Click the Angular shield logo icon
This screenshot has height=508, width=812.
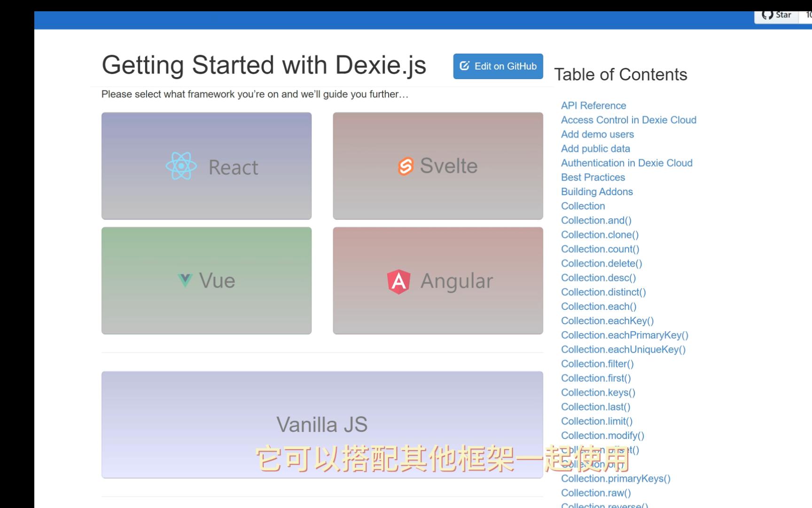[x=398, y=281]
